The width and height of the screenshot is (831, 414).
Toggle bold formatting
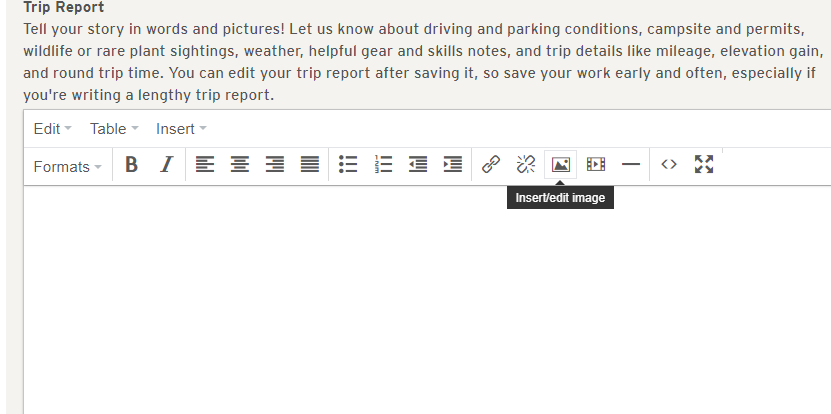131,166
